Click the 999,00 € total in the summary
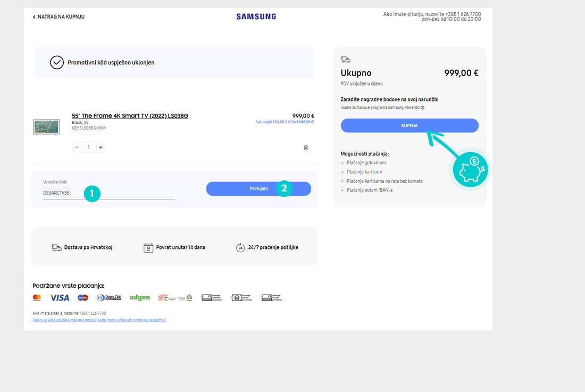Image resolution: width=585 pixels, height=392 pixels. coord(461,73)
